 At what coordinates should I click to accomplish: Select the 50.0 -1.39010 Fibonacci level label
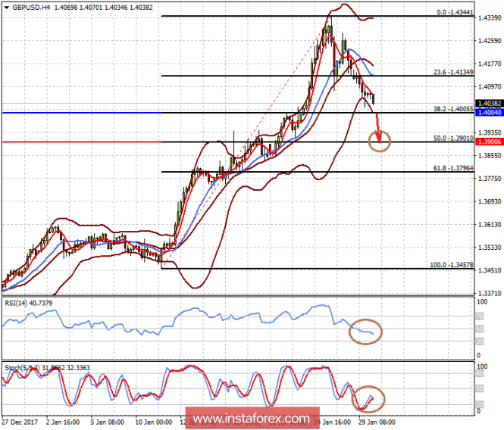coord(453,139)
